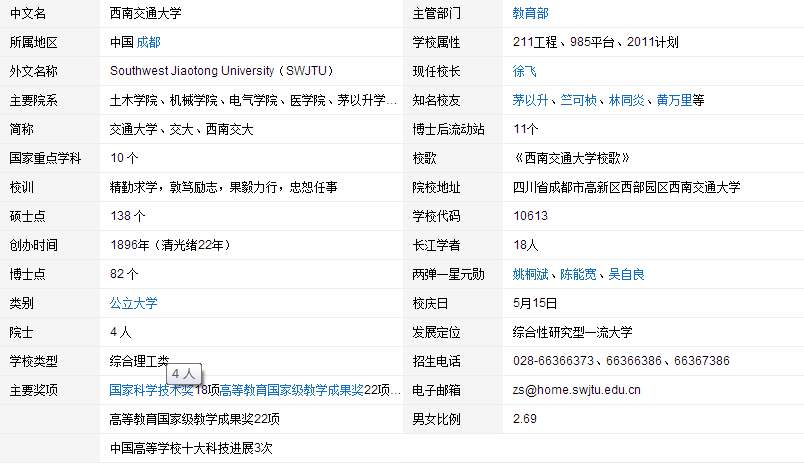Open the 吴自良 link

click(x=626, y=274)
